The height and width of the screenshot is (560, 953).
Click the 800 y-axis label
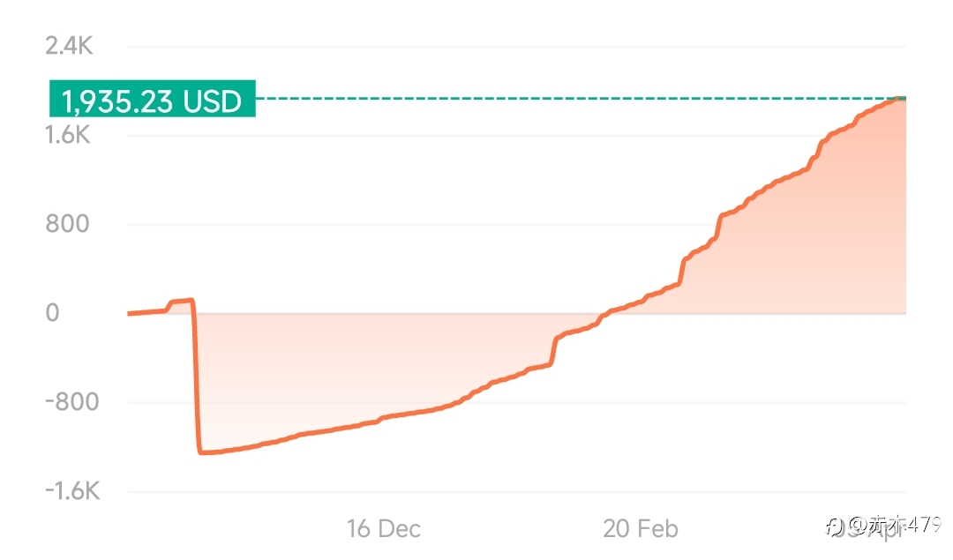pos(67,223)
